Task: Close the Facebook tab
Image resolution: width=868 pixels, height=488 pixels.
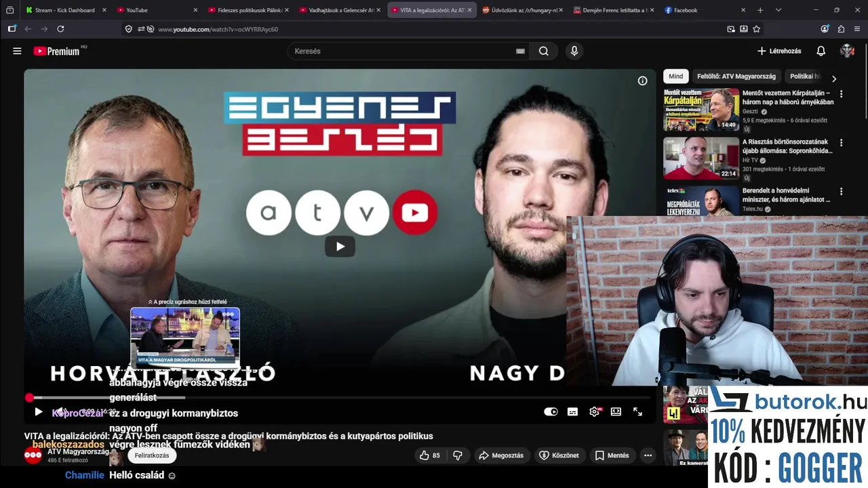Action: coord(743,10)
